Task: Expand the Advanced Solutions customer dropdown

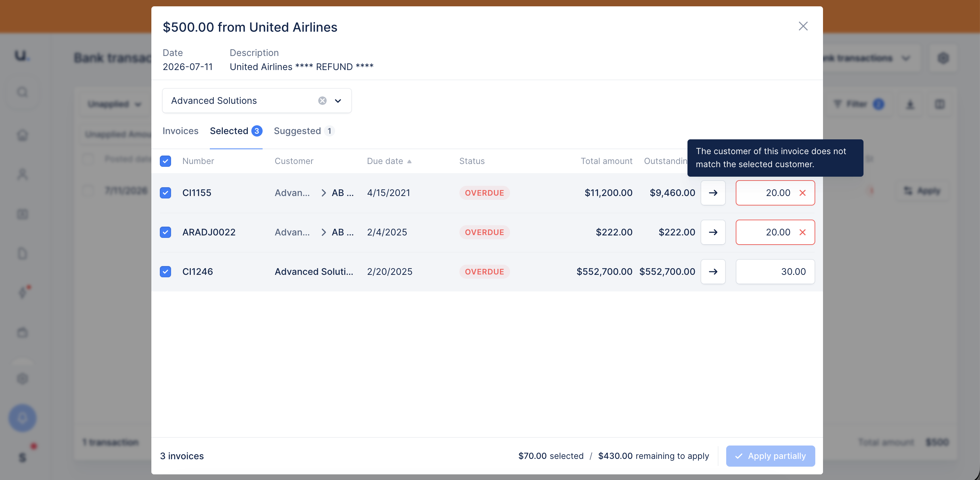Action: click(338, 101)
